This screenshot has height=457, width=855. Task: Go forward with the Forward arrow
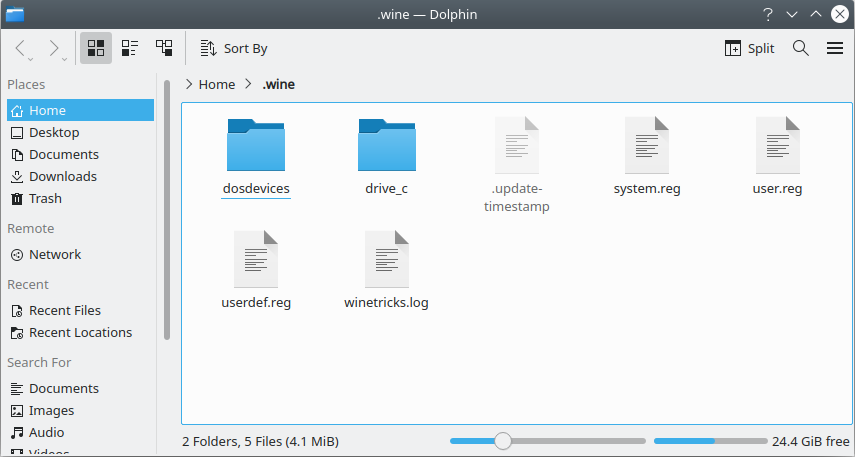point(54,48)
